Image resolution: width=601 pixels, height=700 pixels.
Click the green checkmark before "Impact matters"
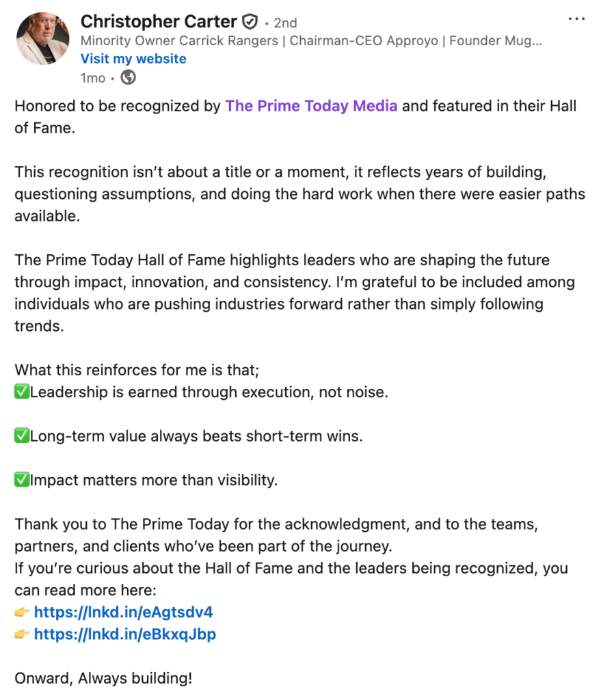click(x=22, y=480)
